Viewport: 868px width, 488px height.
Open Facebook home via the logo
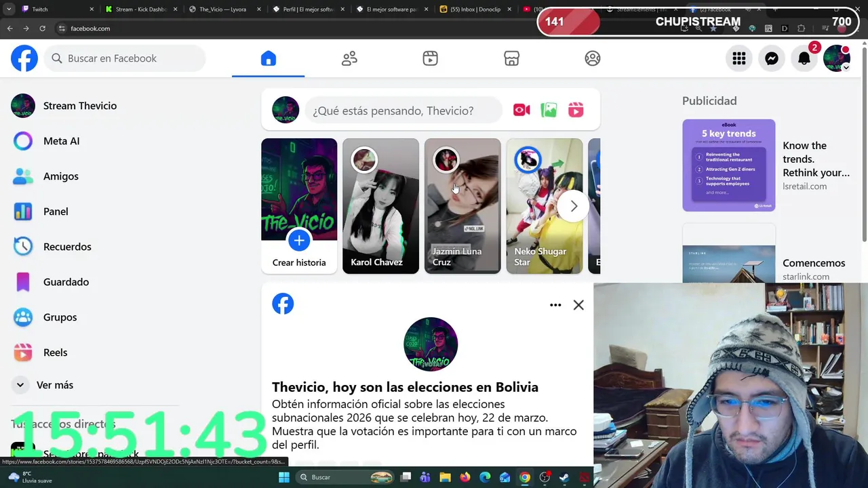point(24,58)
